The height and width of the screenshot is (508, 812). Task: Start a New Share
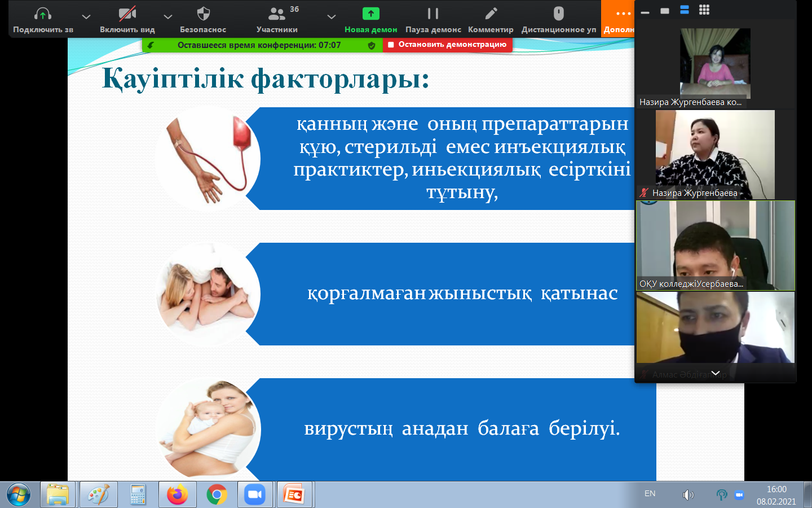click(370, 15)
